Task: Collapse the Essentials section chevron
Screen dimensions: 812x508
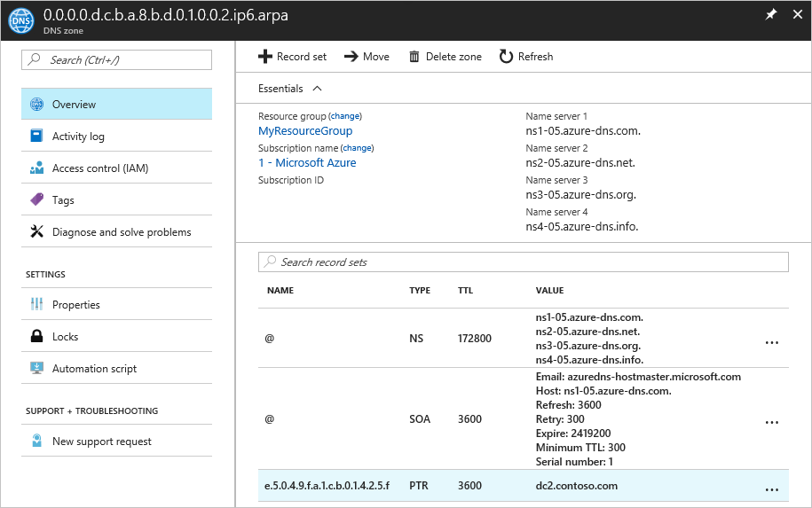Action: 318,89
